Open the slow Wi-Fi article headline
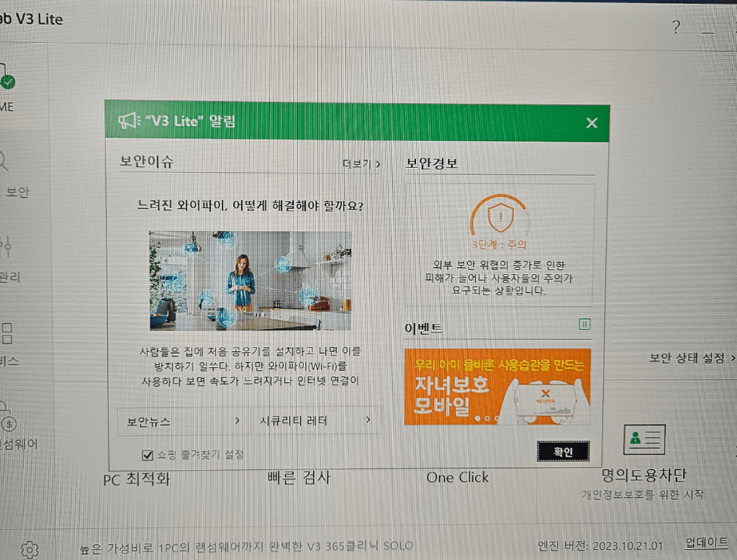 point(250,205)
